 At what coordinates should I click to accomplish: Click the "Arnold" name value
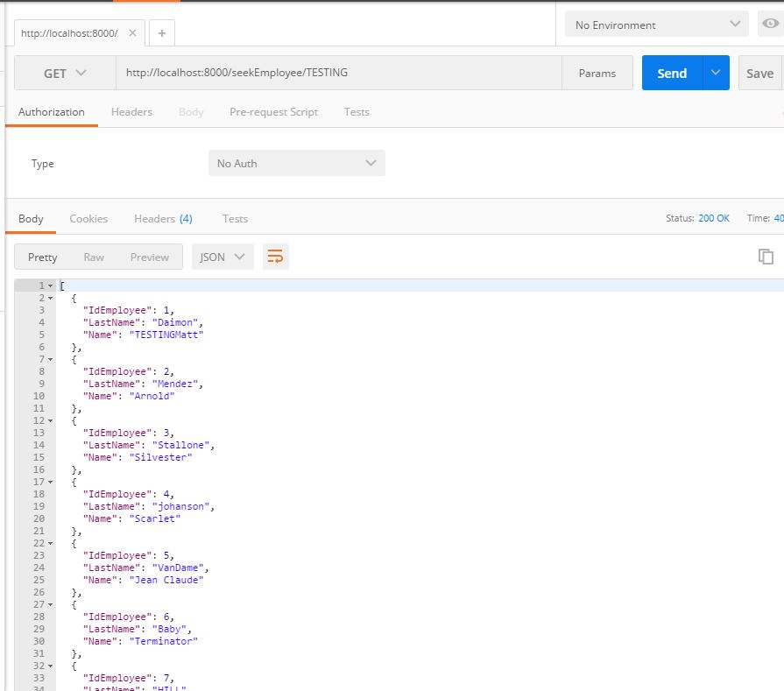[x=152, y=396]
